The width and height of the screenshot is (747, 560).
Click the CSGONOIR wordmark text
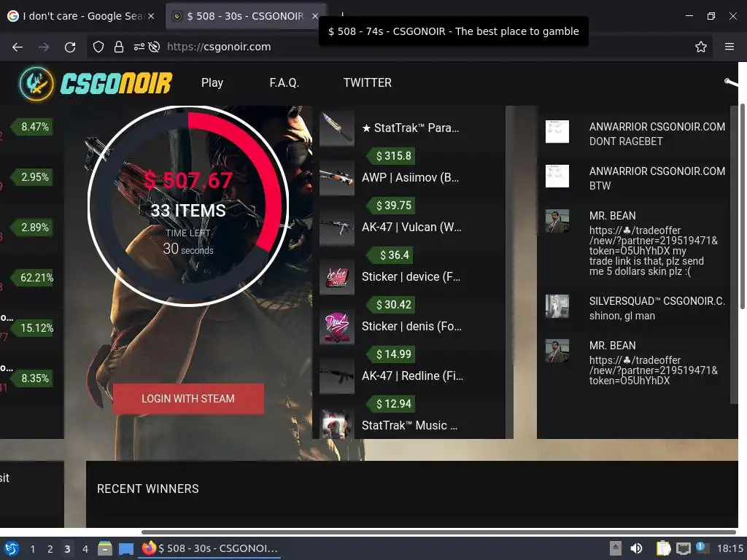(116, 83)
